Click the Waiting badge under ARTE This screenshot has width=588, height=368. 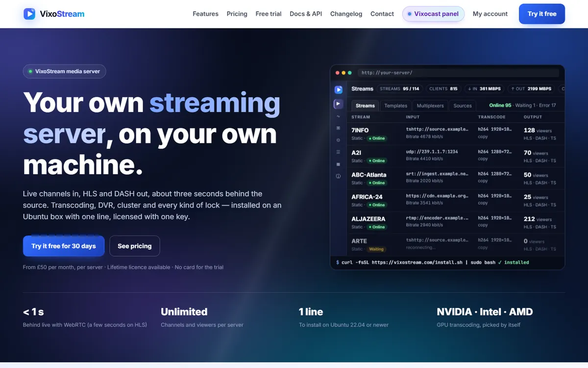376,249
